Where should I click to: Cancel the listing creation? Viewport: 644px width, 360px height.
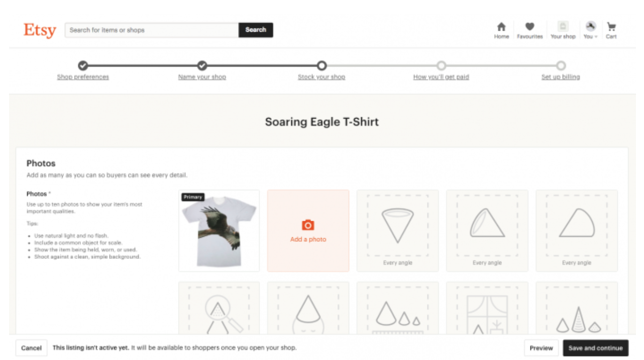(x=31, y=348)
